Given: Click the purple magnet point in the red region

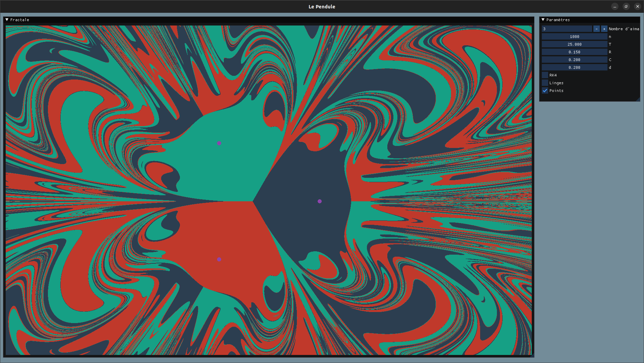Looking at the screenshot, I should click(219, 259).
